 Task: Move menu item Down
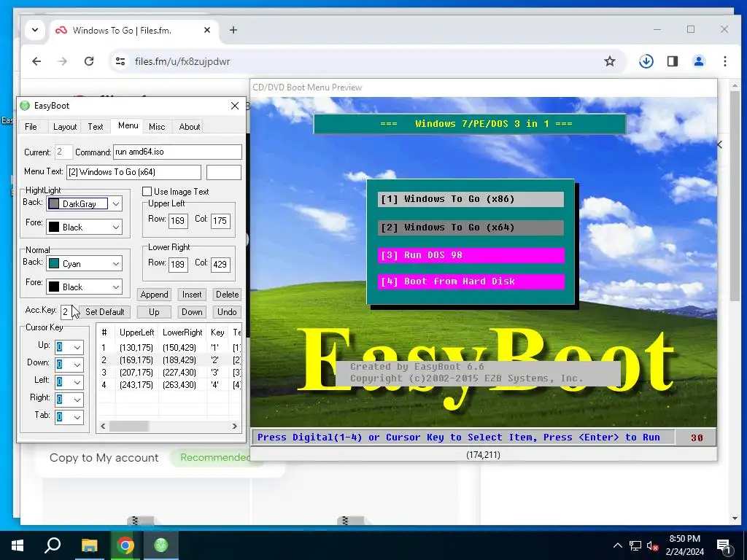192,312
